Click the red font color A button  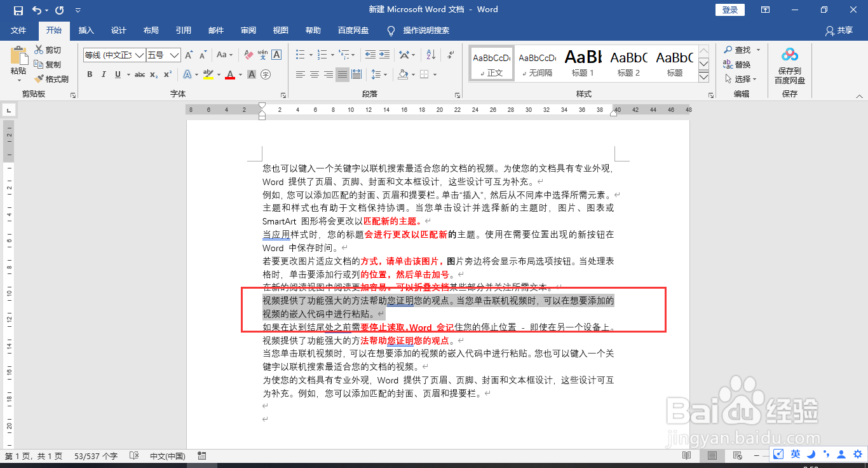tap(230, 74)
